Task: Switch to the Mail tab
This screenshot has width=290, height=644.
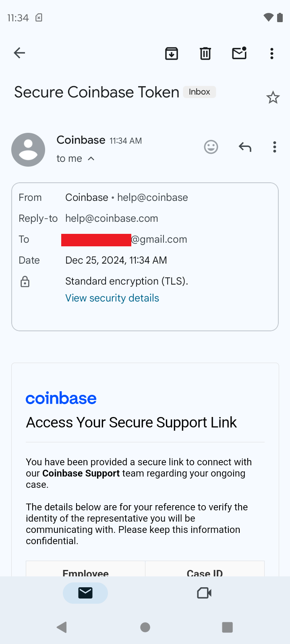Action: [x=85, y=593]
